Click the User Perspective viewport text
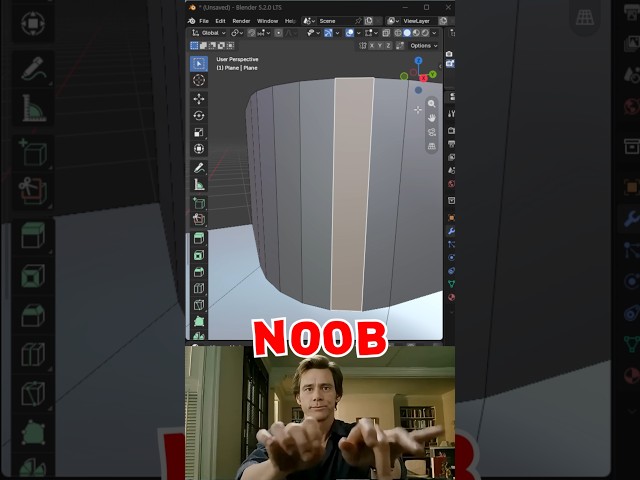 (x=237, y=59)
